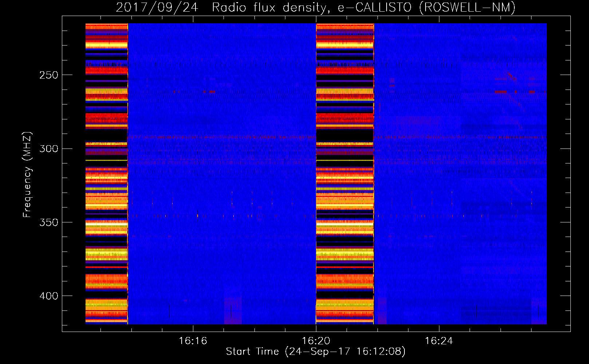Click the 250 frequency tick label

[x=49, y=75]
